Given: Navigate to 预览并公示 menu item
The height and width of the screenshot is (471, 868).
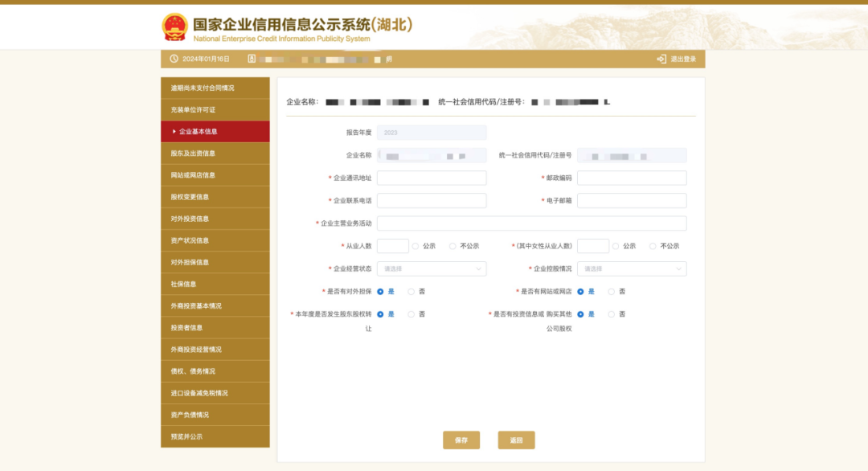Looking at the screenshot, I should click(215, 436).
